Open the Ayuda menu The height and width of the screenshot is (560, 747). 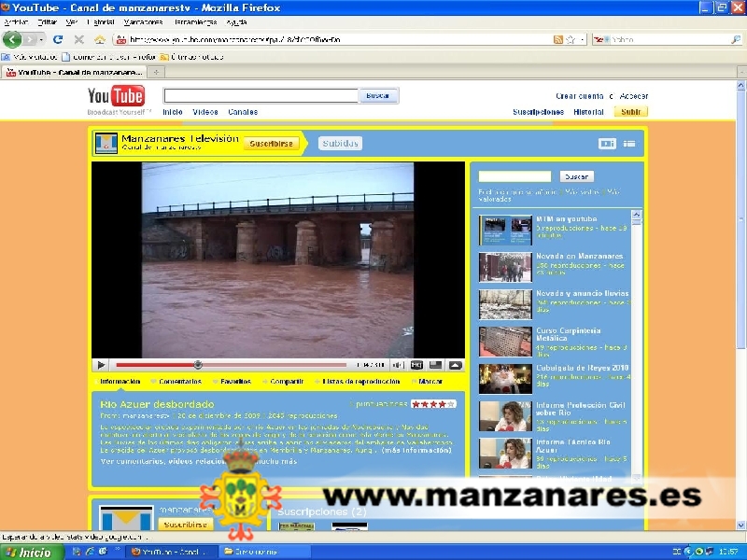[236, 22]
